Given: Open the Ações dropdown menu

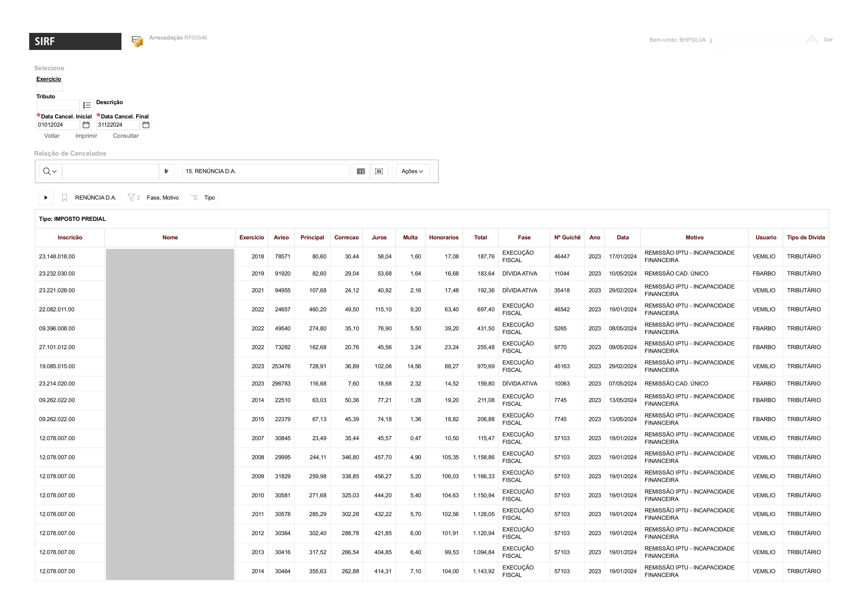Looking at the screenshot, I should coord(413,171).
